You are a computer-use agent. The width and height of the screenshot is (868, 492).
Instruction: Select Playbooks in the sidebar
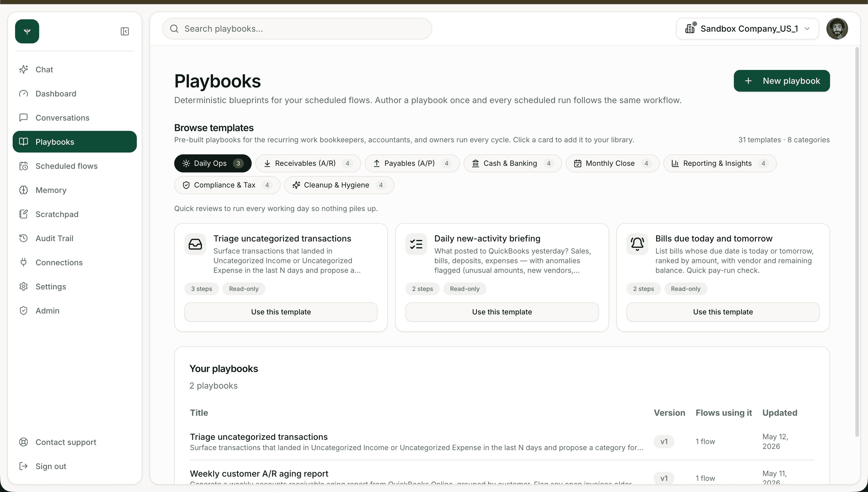tap(74, 142)
